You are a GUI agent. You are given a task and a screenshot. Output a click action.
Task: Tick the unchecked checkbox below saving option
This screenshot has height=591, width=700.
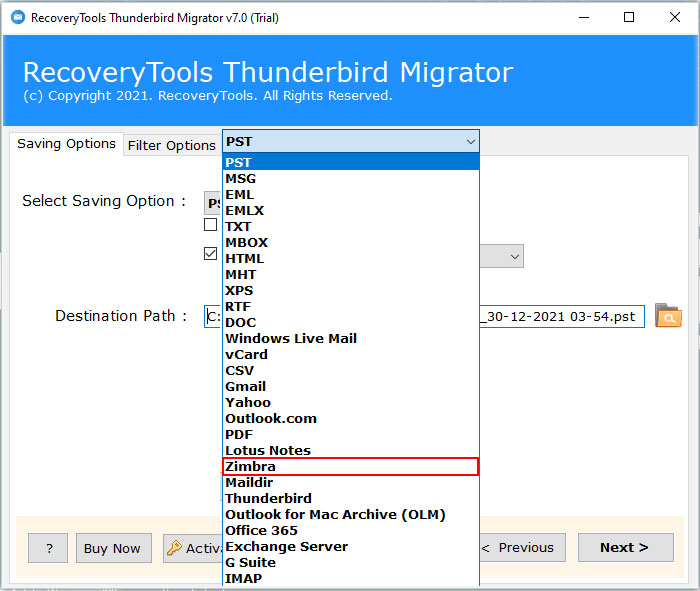tap(210, 225)
